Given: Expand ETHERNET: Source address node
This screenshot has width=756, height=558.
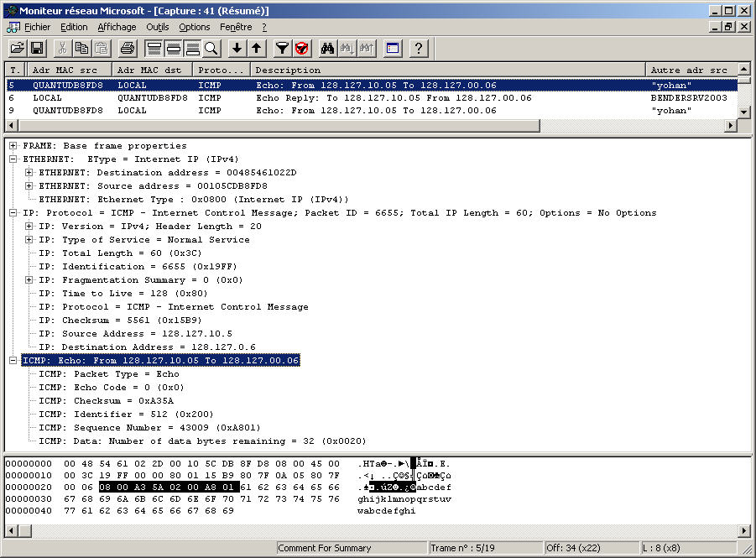Looking at the screenshot, I should tap(29, 185).
